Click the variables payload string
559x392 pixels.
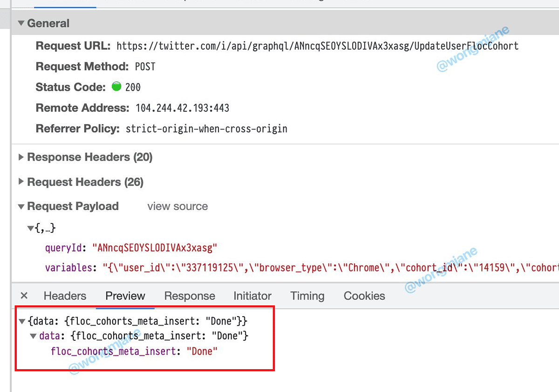[233, 267]
